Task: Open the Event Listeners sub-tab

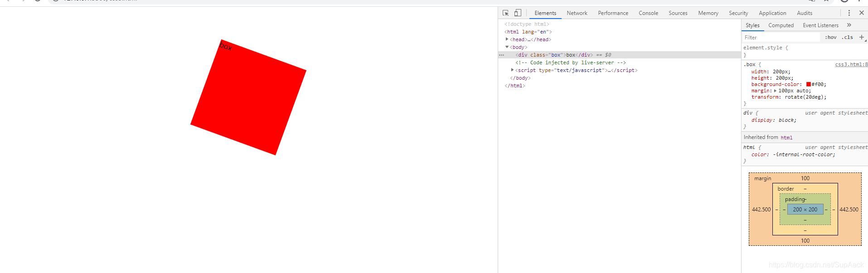Action: (x=820, y=25)
